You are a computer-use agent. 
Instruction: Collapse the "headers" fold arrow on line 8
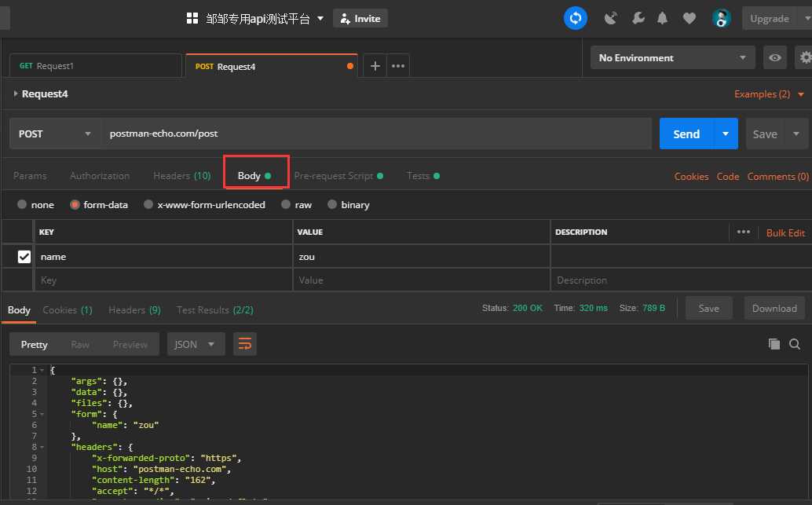coord(42,447)
